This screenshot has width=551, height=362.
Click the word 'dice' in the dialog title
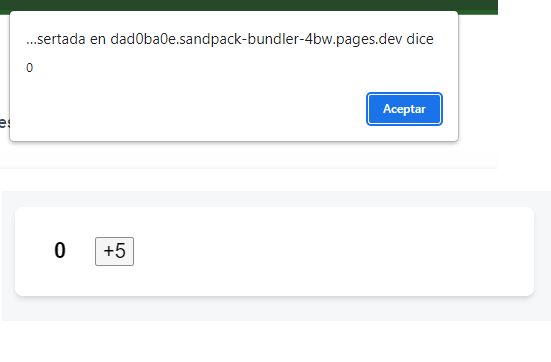420,39
